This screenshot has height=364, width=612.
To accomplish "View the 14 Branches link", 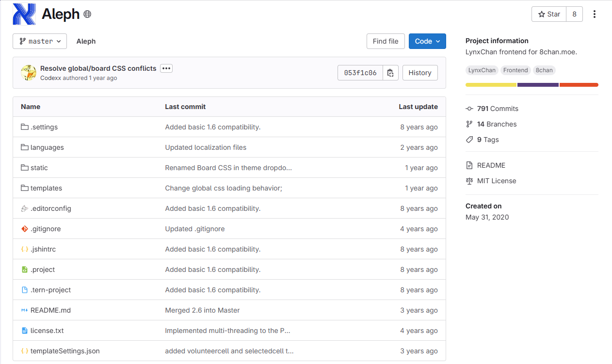I will click(x=497, y=124).
